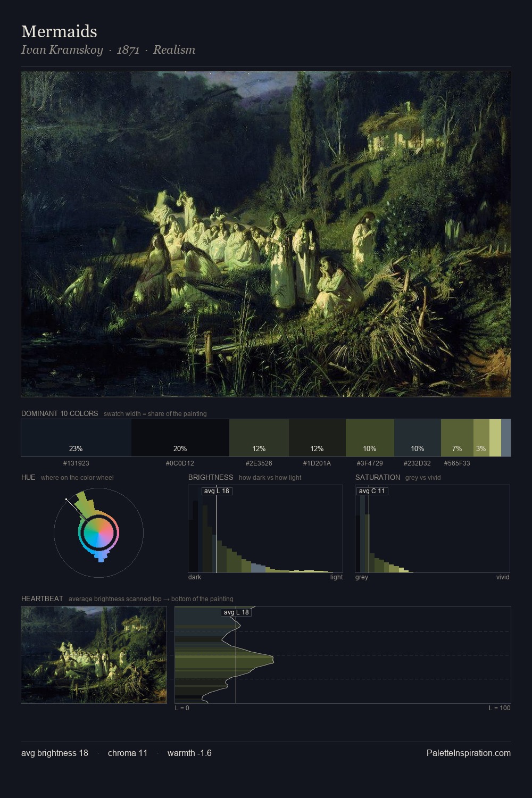Click the hex code #2E3526
The image size is (532, 798).
259,463
